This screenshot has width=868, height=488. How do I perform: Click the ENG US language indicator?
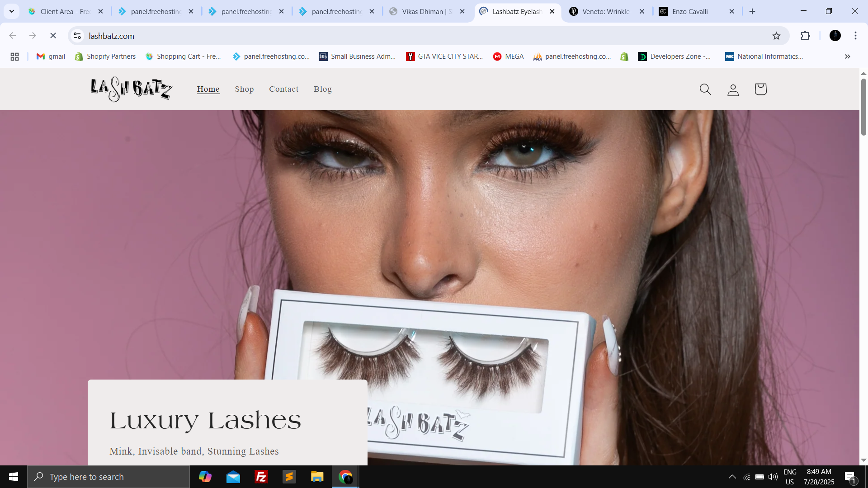tap(790, 477)
